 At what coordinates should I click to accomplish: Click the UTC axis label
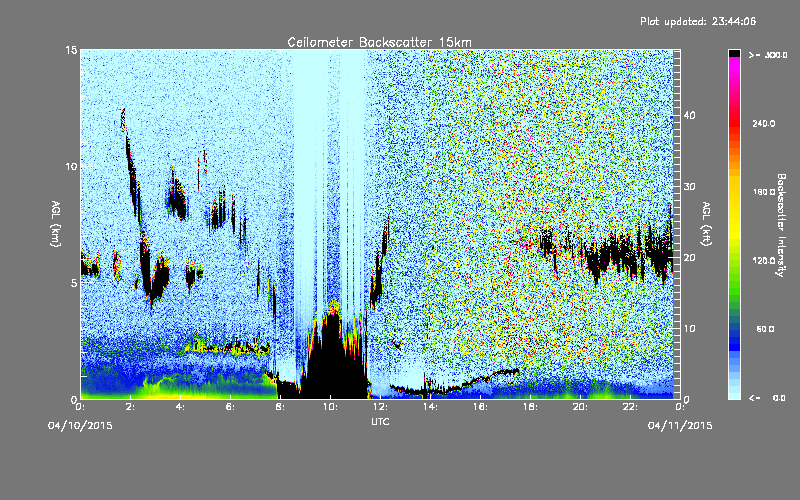(x=380, y=421)
